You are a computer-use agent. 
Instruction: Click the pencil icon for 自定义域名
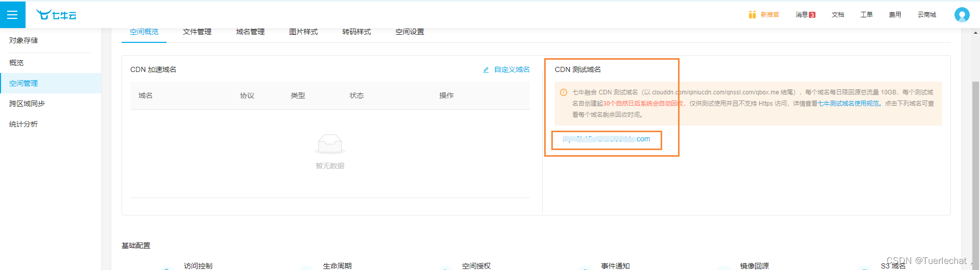(x=486, y=70)
